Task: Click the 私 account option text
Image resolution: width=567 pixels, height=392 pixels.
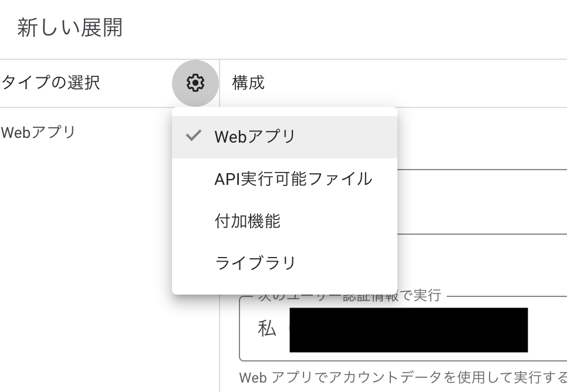Action: click(266, 329)
